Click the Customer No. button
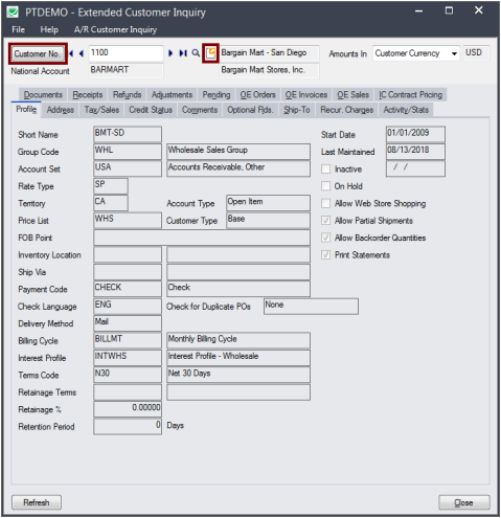501x518 pixels. click(x=37, y=54)
